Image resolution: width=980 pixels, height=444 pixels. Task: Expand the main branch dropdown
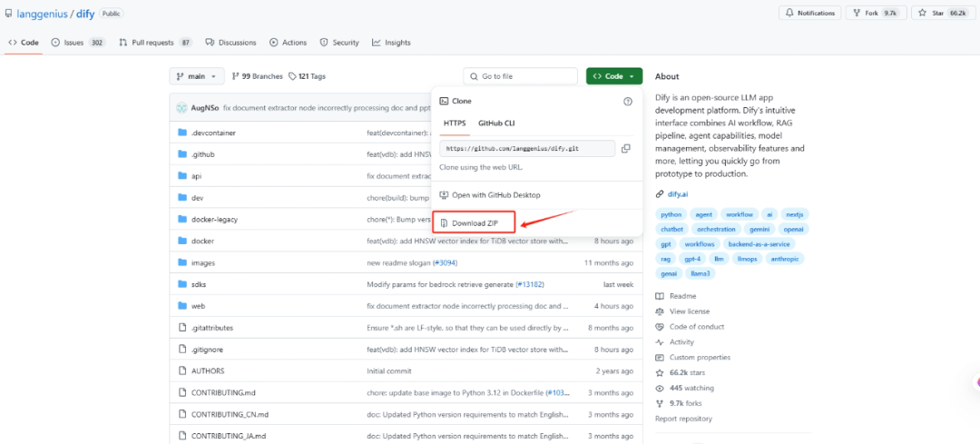(x=195, y=76)
